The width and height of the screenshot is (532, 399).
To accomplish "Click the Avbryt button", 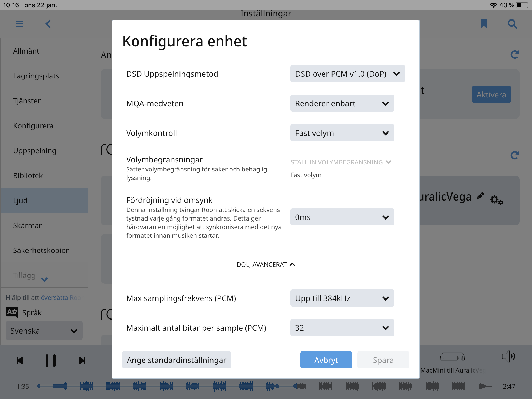I will [326, 360].
